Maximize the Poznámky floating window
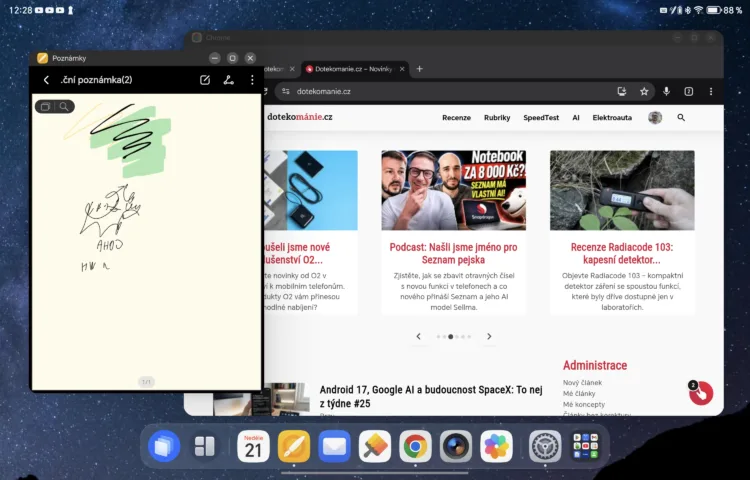 (232, 58)
